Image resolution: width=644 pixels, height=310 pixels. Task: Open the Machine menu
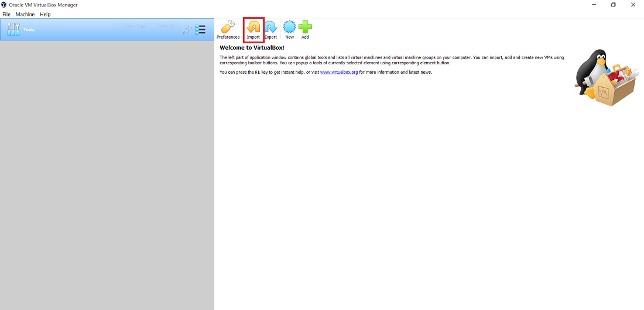(25, 14)
